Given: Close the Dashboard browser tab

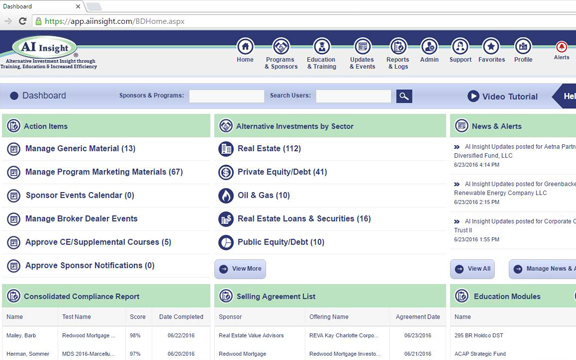Looking at the screenshot, I should (78, 6).
